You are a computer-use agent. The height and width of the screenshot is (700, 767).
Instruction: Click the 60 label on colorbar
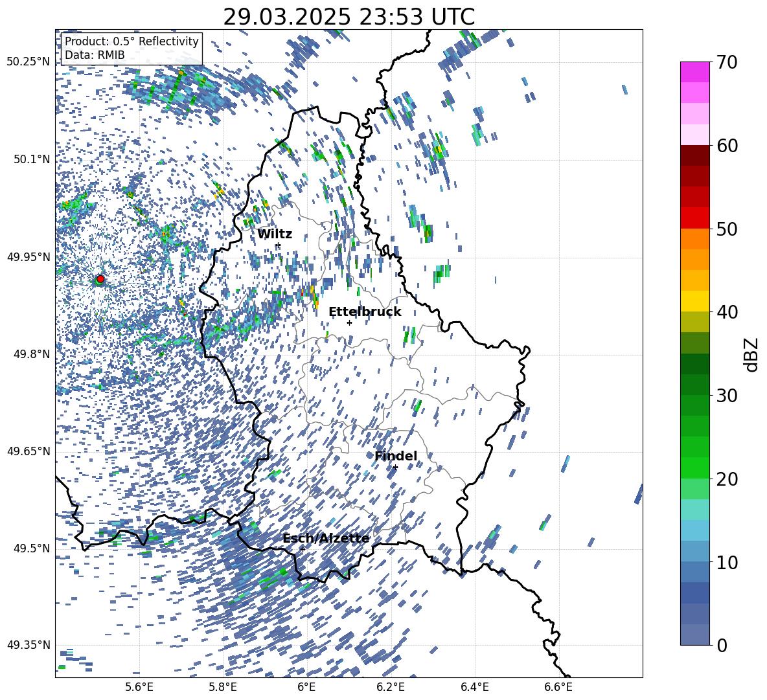click(726, 146)
